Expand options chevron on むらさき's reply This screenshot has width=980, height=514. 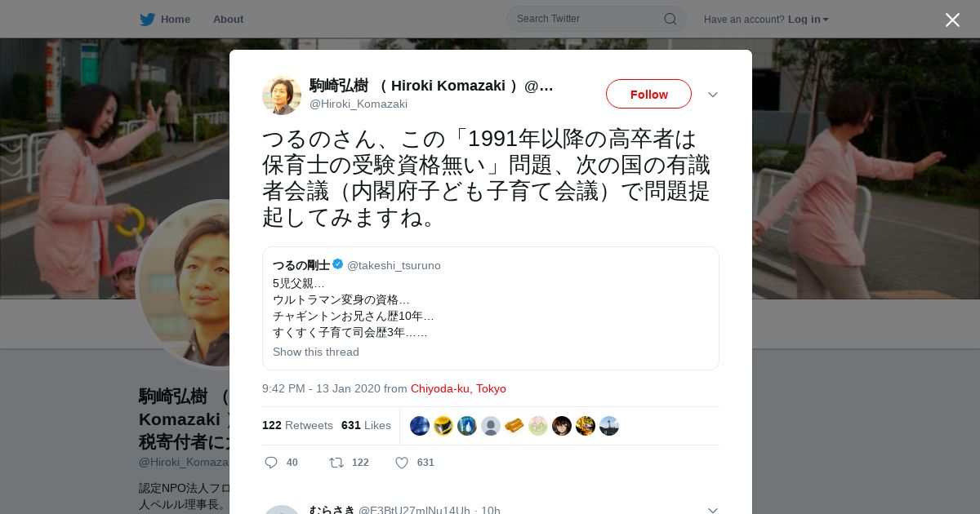(713, 510)
